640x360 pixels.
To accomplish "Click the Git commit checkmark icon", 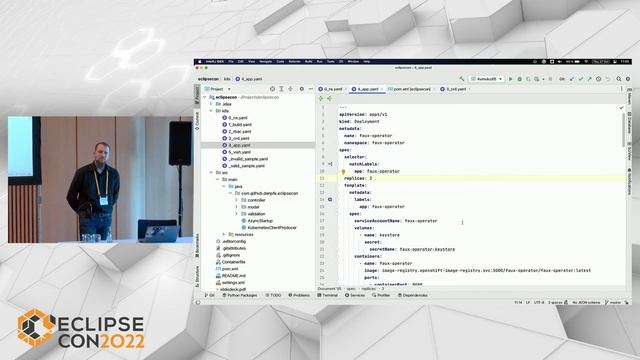I will [581, 79].
